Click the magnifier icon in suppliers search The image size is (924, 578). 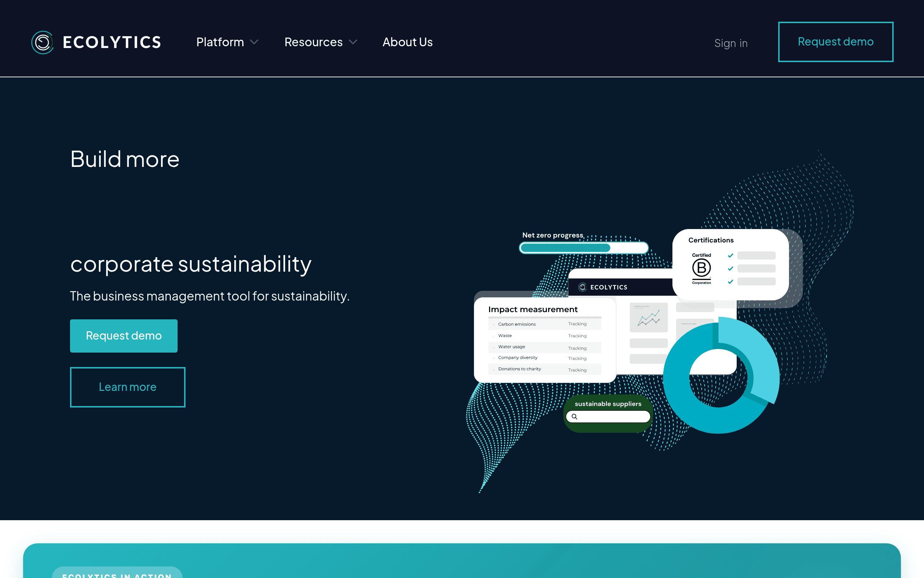pyautogui.click(x=574, y=417)
